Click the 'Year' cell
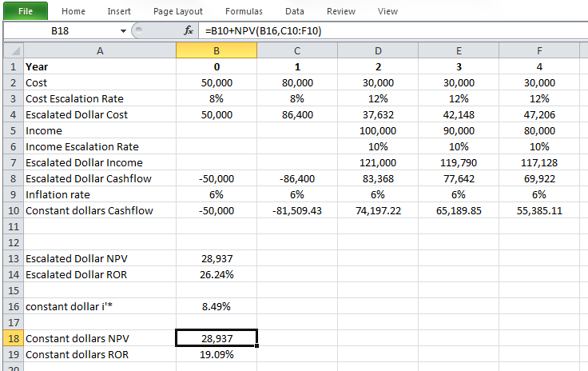This screenshot has height=371, width=588. click(100, 67)
